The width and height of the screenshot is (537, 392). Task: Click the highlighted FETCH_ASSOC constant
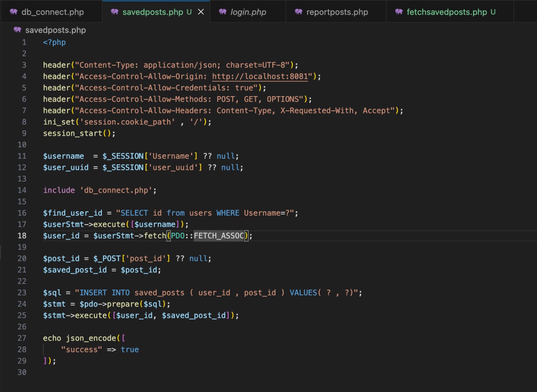click(x=219, y=235)
